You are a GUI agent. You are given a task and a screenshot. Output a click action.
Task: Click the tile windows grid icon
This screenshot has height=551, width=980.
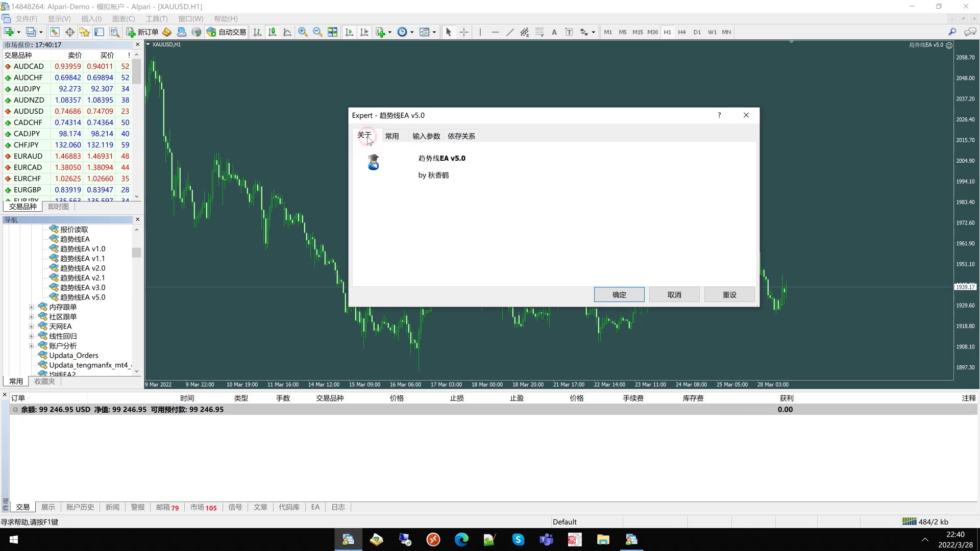(x=332, y=32)
